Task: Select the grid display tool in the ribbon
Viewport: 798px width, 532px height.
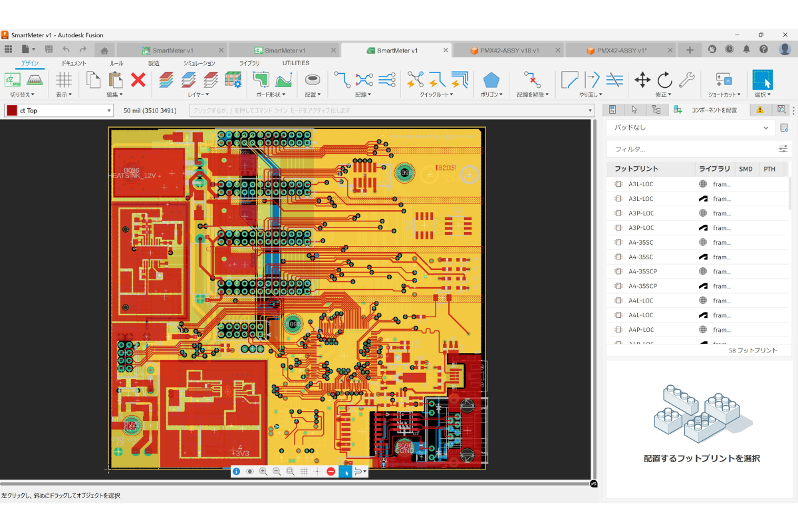Action: (x=64, y=80)
